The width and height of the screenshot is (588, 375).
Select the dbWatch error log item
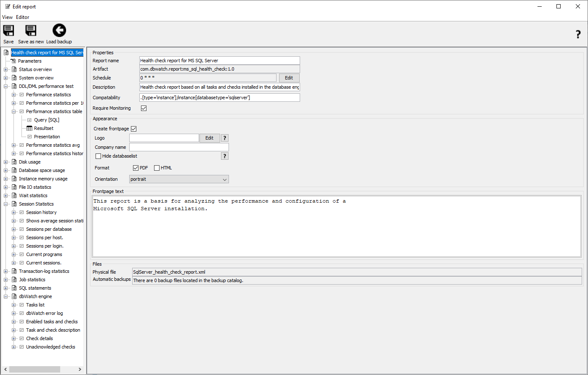click(44, 313)
